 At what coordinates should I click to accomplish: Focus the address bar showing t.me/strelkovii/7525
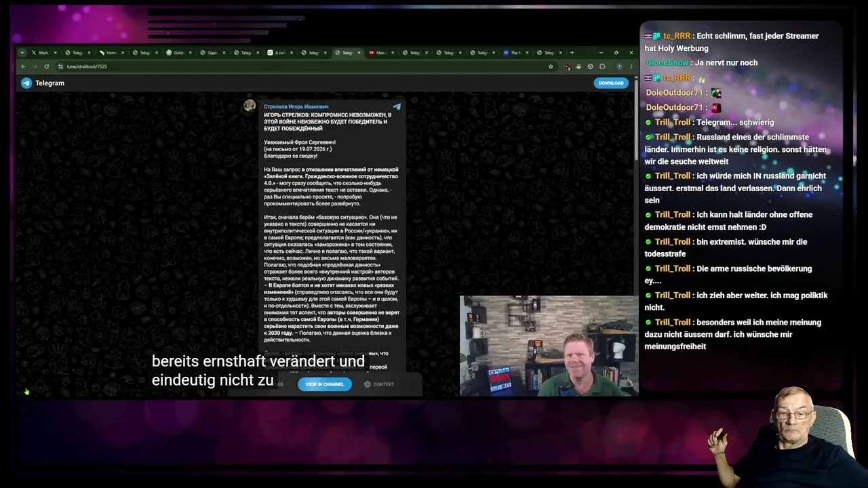(x=305, y=66)
